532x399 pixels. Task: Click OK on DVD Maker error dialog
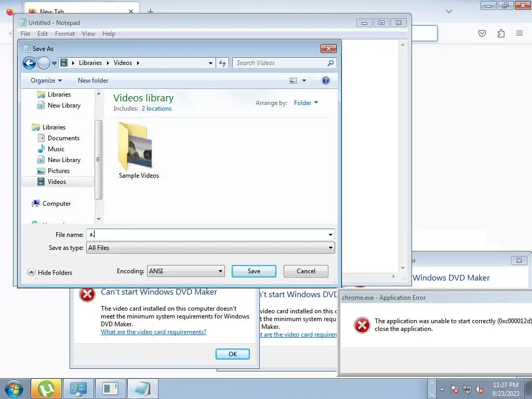233,354
